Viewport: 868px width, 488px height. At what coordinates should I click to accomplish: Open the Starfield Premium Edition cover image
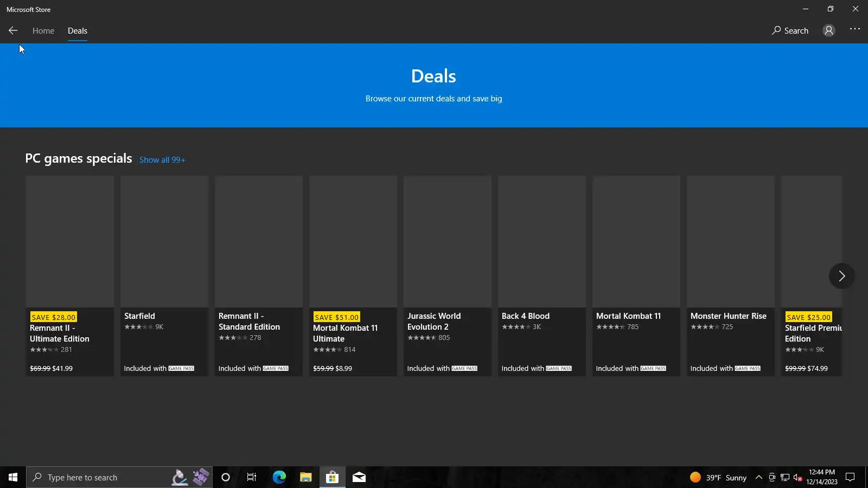812,241
